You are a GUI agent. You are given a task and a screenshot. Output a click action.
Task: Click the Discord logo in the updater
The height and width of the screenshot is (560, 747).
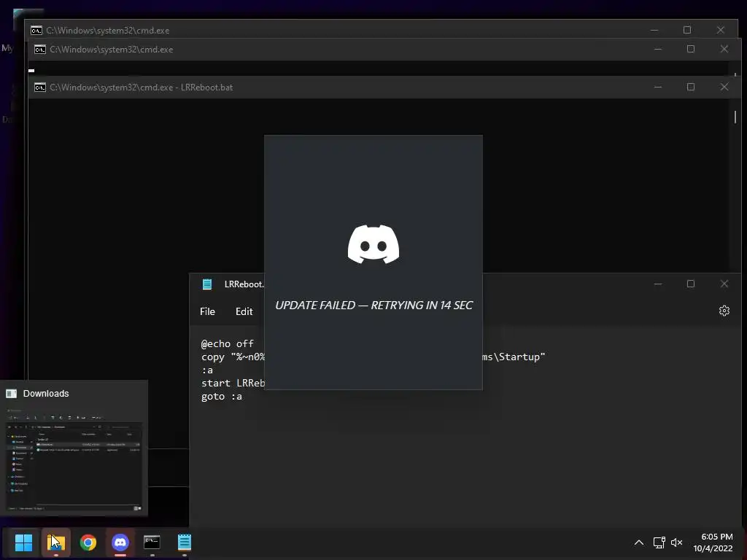point(373,244)
